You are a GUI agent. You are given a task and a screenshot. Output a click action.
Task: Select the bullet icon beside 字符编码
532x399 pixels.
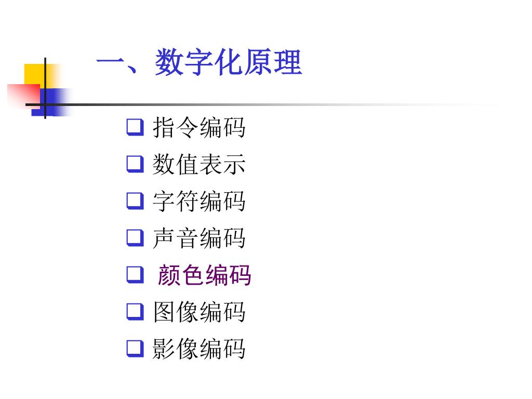[x=135, y=201]
